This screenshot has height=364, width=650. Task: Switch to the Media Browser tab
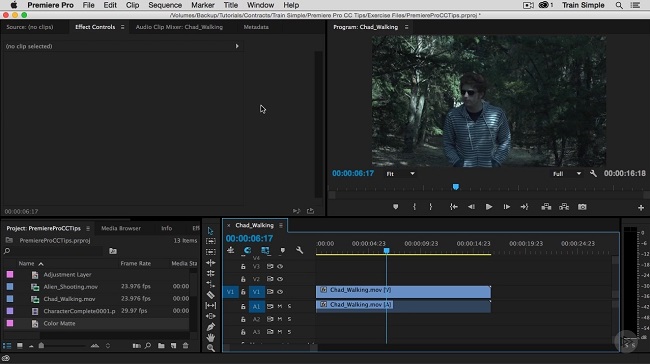pyautogui.click(x=121, y=228)
